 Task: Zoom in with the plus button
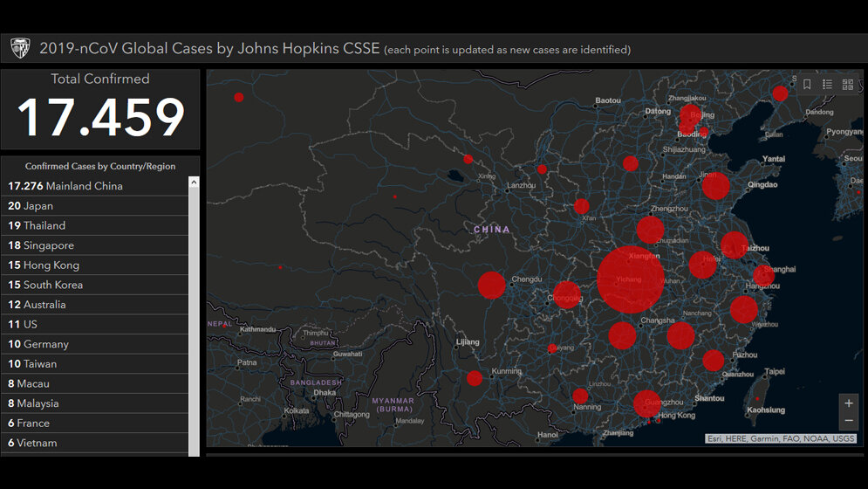[x=849, y=403]
